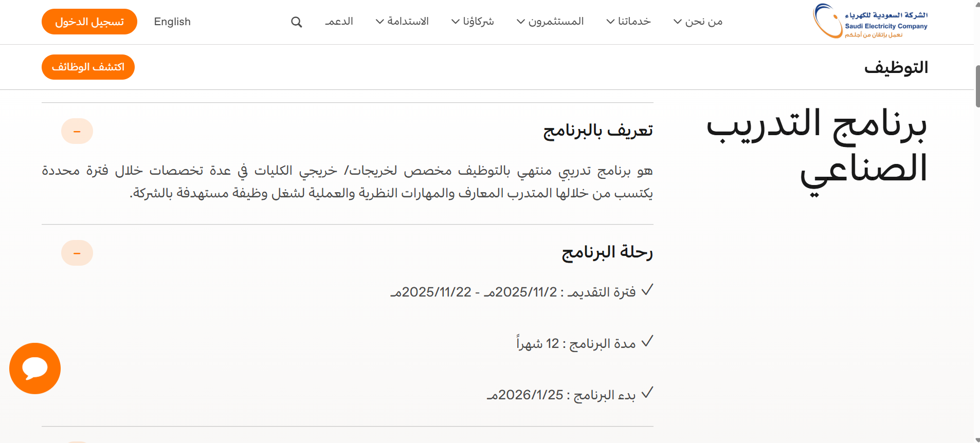The width and height of the screenshot is (980, 443).
Task: Click the checkmark beside مدة البرنامج
Action: pos(647,342)
